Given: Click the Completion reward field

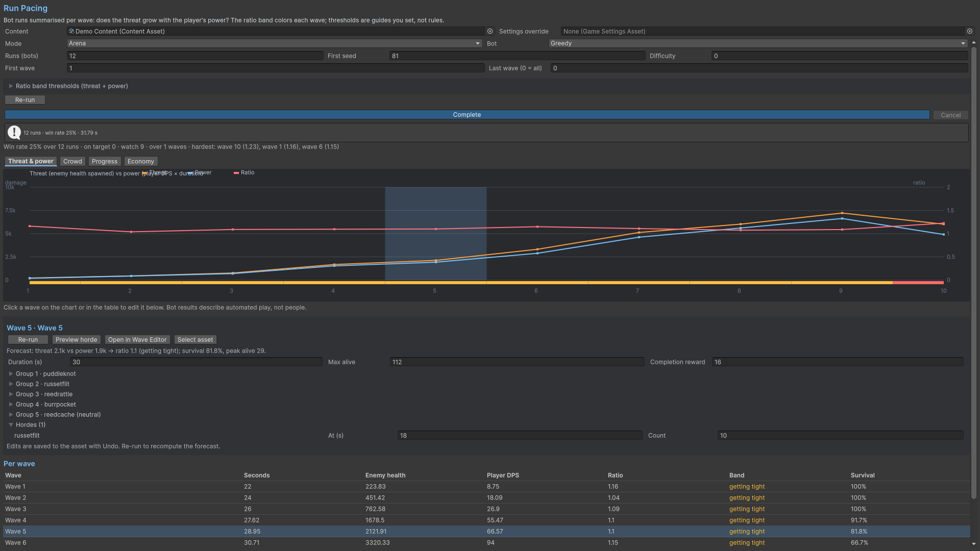Looking at the screenshot, I should [x=838, y=362].
